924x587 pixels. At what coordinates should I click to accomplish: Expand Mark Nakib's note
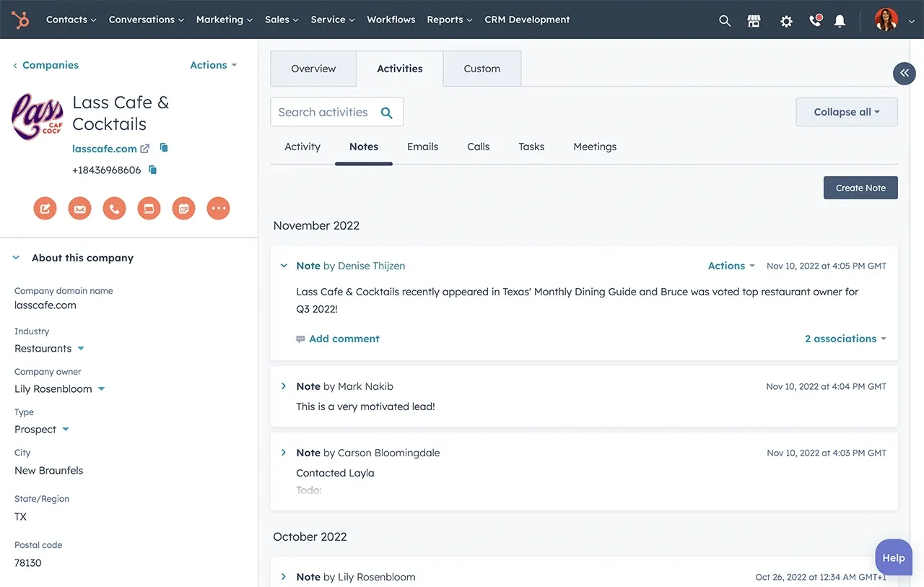(x=283, y=386)
